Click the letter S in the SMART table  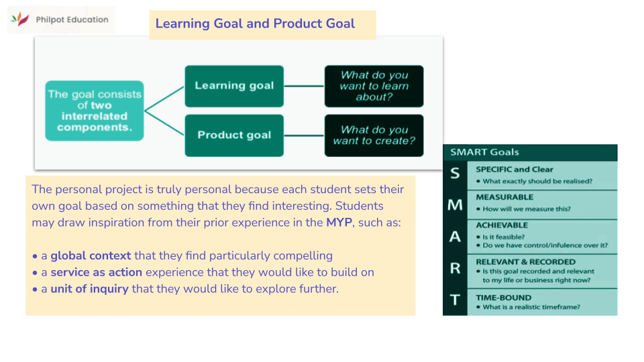click(455, 174)
